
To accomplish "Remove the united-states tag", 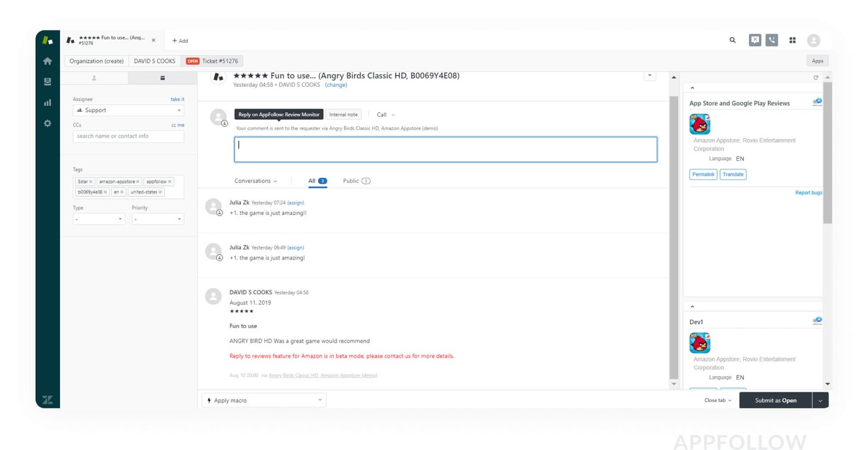I will point(160,192).
